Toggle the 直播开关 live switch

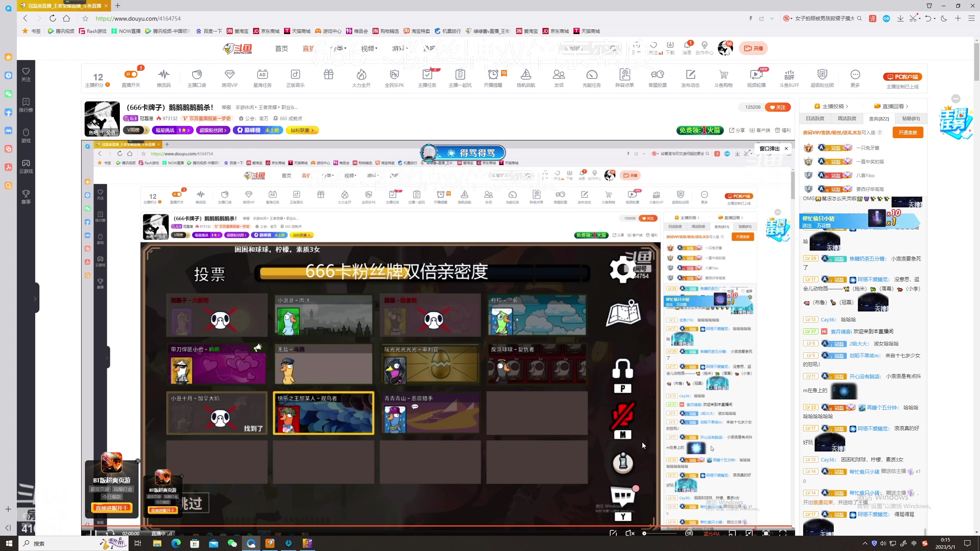[131, 74]
